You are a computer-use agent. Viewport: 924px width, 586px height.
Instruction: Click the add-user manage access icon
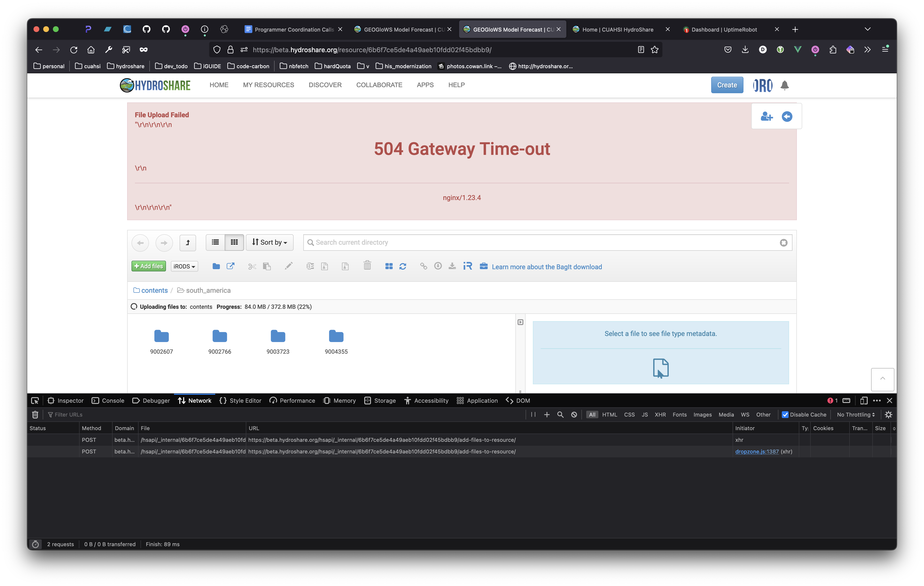tap(766, 116)
